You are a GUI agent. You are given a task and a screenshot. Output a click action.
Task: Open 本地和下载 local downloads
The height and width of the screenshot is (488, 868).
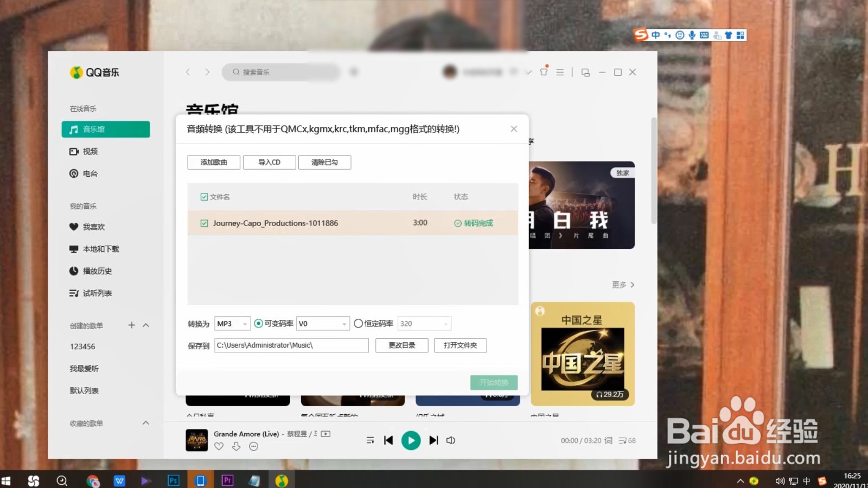tap(100, 249)
